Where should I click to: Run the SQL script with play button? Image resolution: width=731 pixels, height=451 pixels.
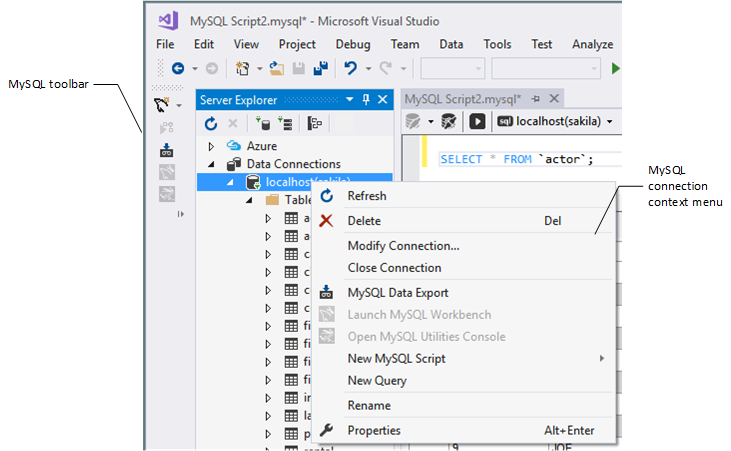(477, 122)
